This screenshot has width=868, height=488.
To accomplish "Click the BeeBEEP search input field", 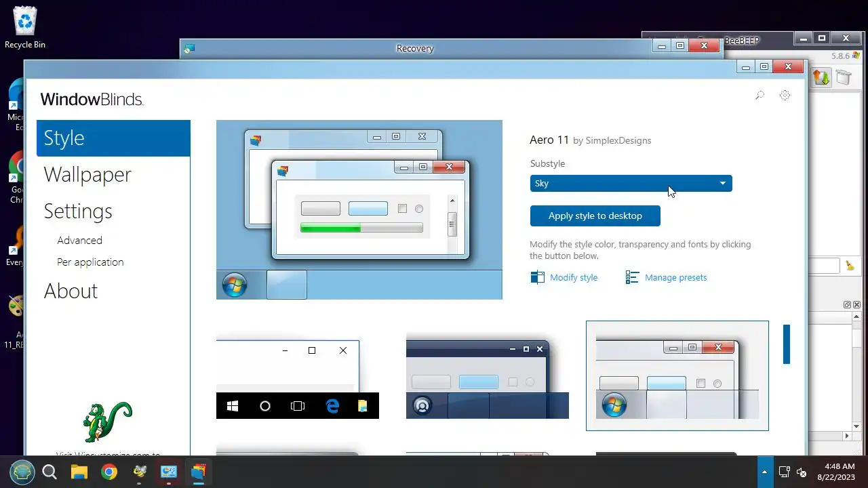I will click(x=823, y=266).
